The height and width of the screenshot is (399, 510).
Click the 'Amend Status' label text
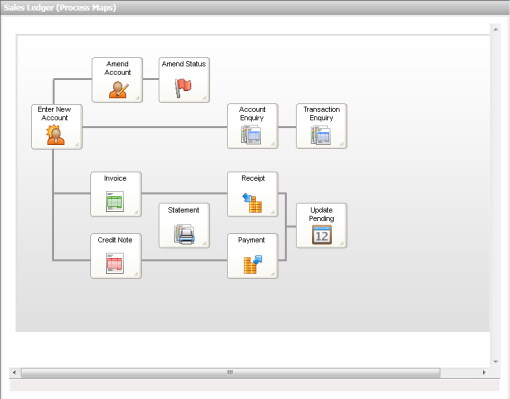[184, 64]
